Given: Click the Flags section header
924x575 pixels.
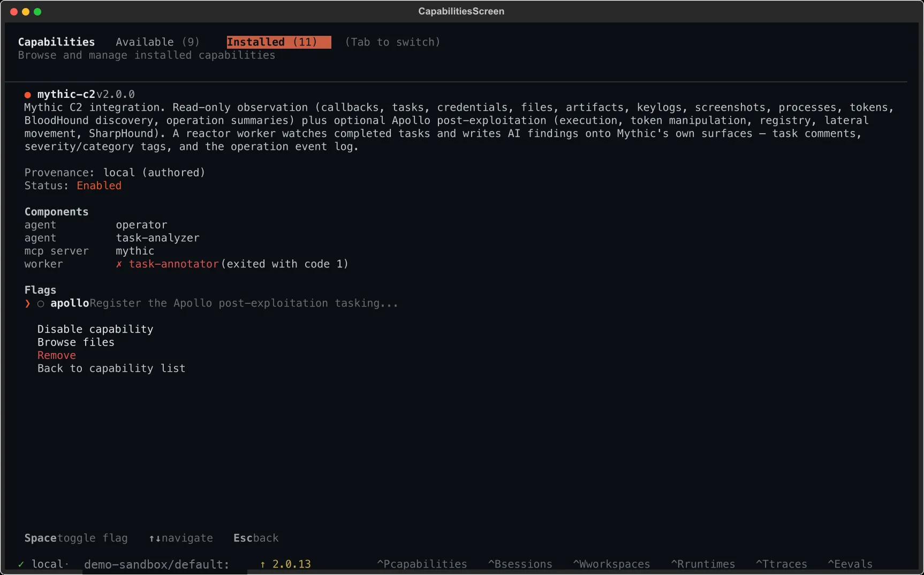Looking at the screenshot, I should (x=40, y=290).
